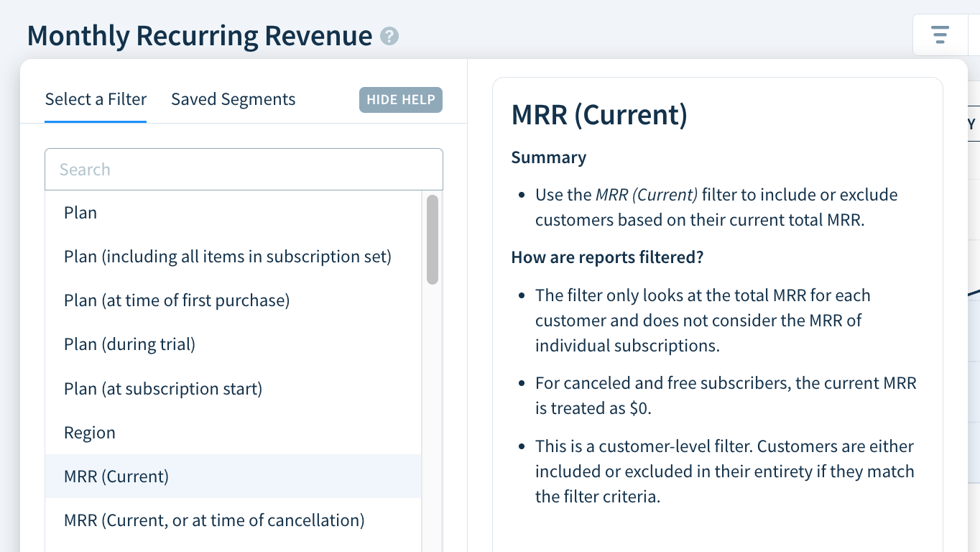The image size is (980, 552).
Task: Click the help question mark beside the page title
Action: point(388,35)
